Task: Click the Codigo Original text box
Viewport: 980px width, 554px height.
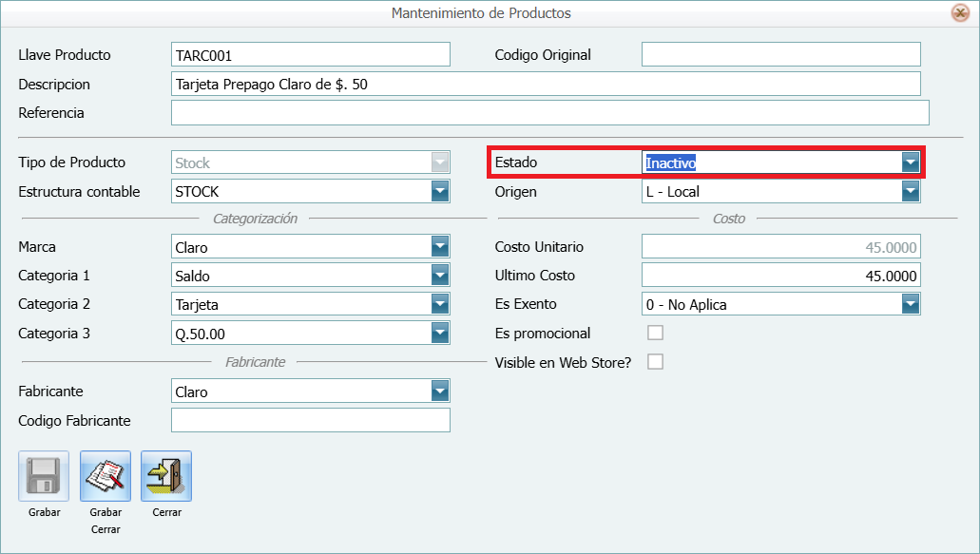Action: [779, 54]
